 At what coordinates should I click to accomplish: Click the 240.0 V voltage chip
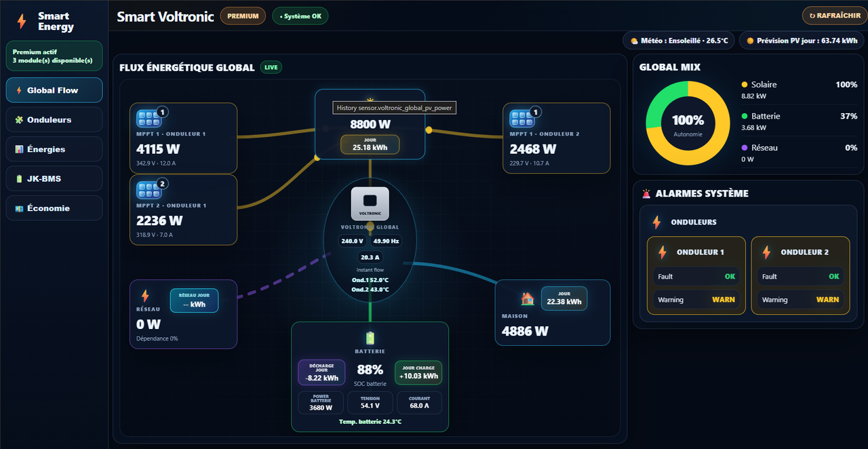[352, 241]
